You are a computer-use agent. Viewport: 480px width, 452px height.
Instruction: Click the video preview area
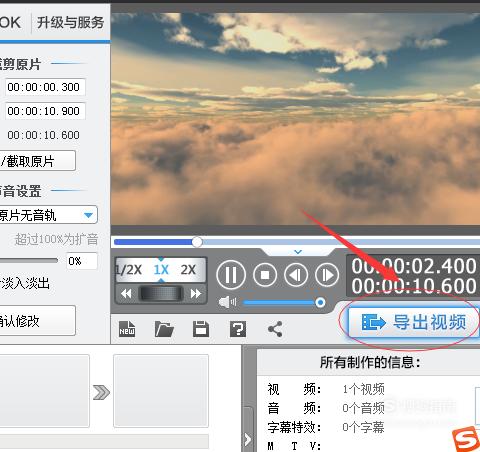pyautogui.click(x=295, y=119)
